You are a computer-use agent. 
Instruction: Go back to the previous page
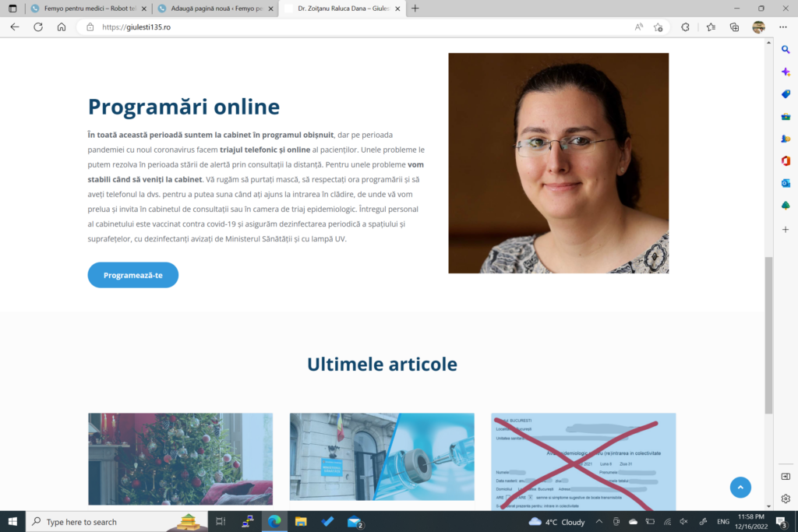coord(15,27)
